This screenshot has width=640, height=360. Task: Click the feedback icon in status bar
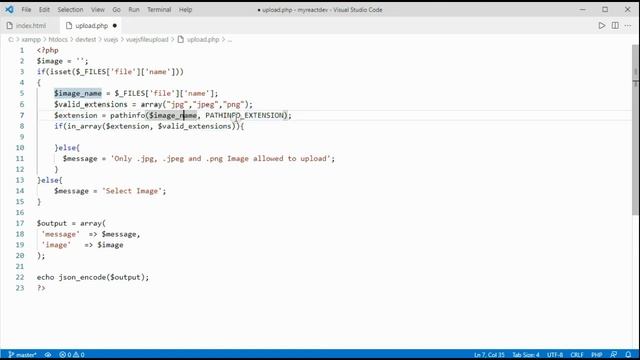613,355
